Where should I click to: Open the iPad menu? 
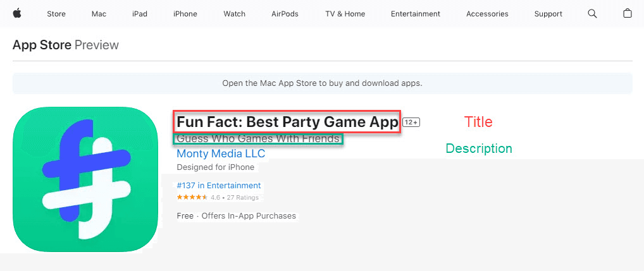click(x=140, y=14)
